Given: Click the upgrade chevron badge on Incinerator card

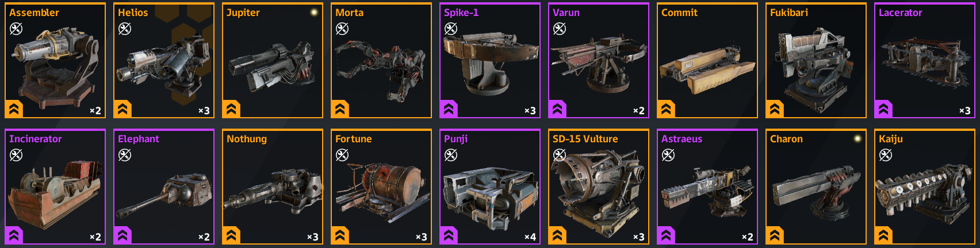Looking at the screenshot, I should (14, 235).
